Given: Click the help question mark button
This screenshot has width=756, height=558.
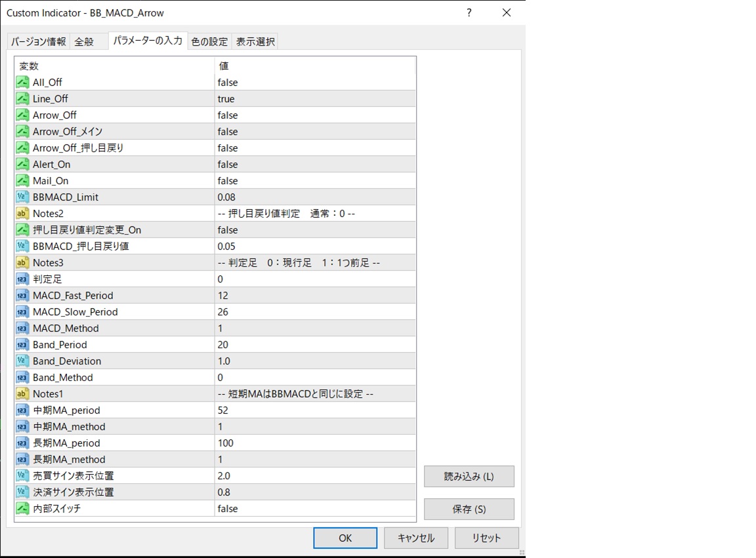Looking at the screenshot, I should pyautogui.click(x=469, y=12).
